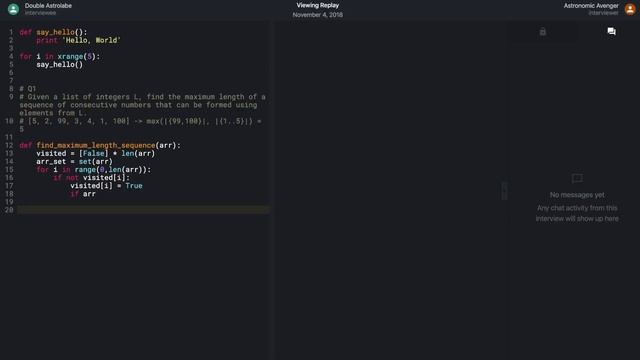Click the line 'if arr' on line 18
640x360 pixels.
[x=83, y=194]
